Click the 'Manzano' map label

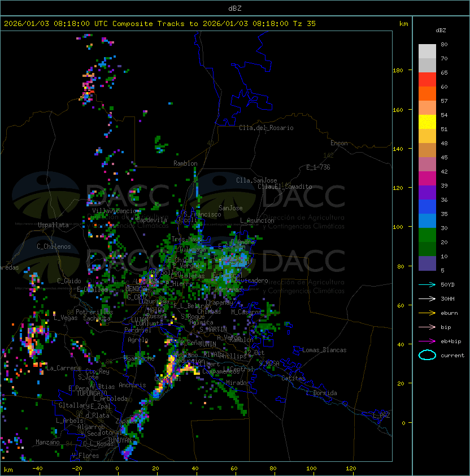[47, 442]
